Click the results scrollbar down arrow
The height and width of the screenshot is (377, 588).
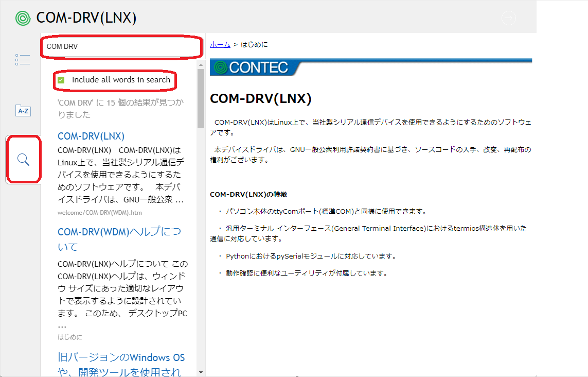pyautogui.click(x=201, y=372)
